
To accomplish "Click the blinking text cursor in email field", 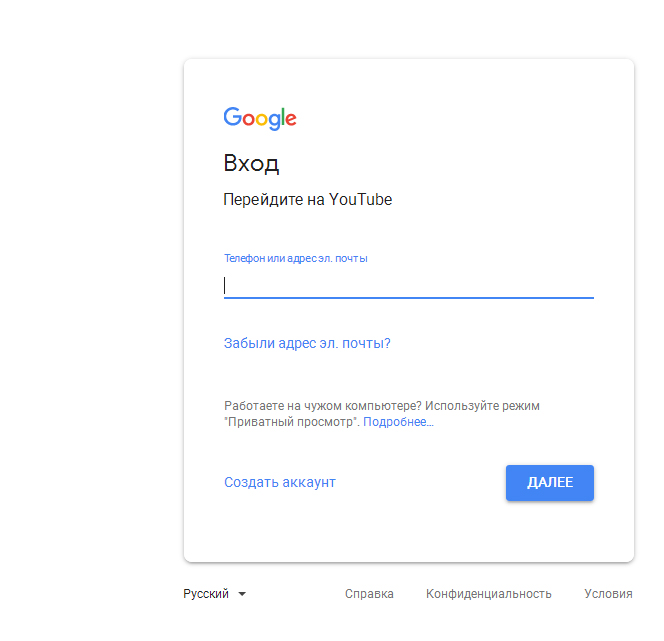I will (x=224, y=285).
